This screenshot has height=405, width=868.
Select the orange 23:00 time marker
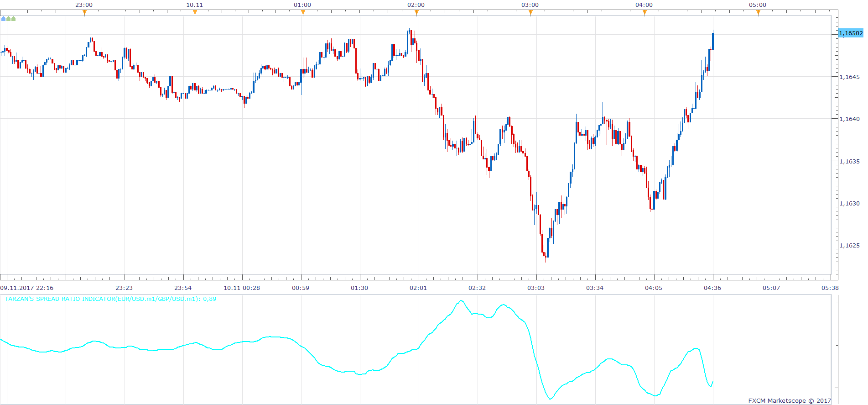(84, 12)
